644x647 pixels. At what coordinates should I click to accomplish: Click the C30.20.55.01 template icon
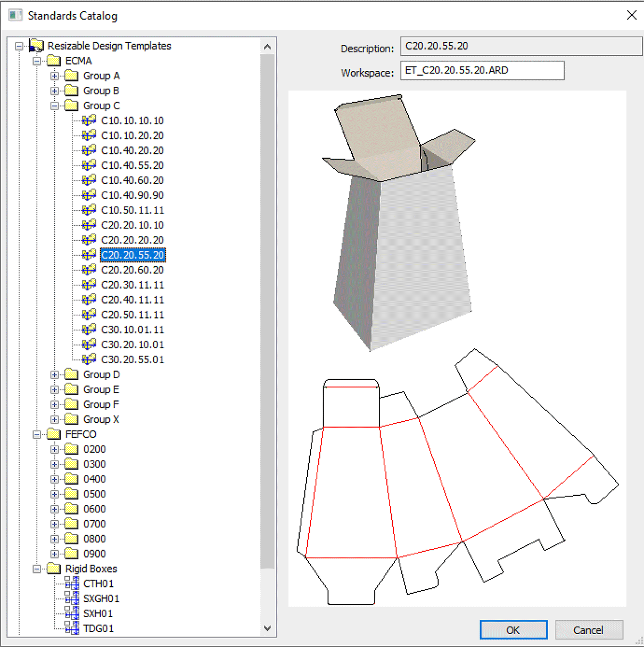[89, 359]
